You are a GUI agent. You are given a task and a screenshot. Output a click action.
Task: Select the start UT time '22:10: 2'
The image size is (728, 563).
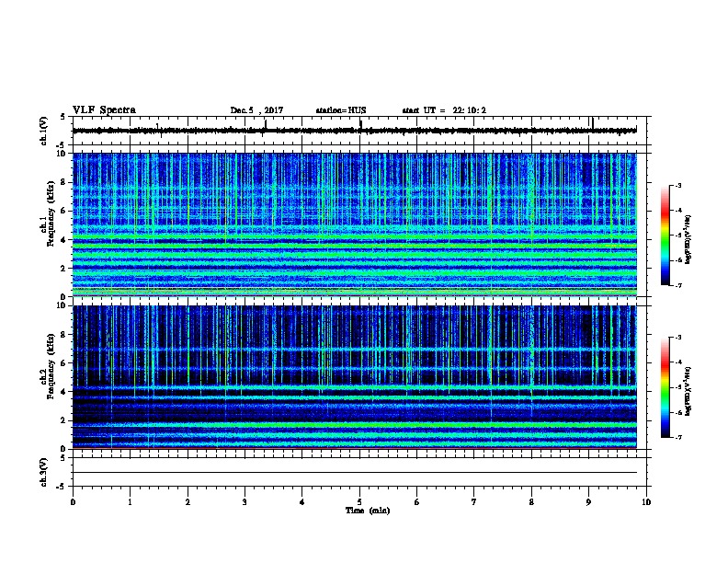pyautogui.click(x=470, y=110)
